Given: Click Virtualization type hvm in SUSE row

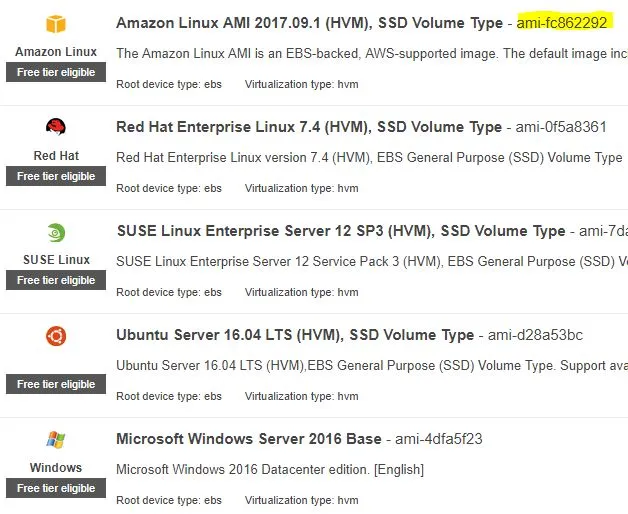Looking at the screenshot, I should [x=302, y=292].
